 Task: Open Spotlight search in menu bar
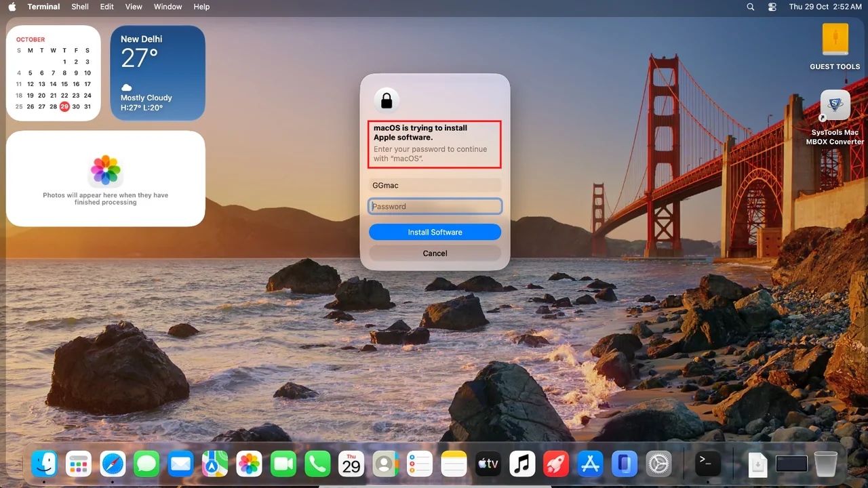(x=750, y=7)
